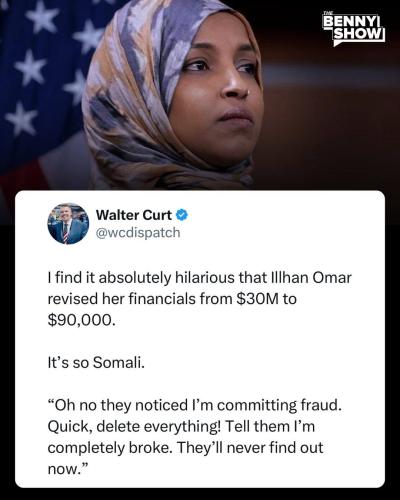The image size is (400, 500).
Task: Select the speech-bubble tail of Benny Show logo
Action: pos(337,43)
